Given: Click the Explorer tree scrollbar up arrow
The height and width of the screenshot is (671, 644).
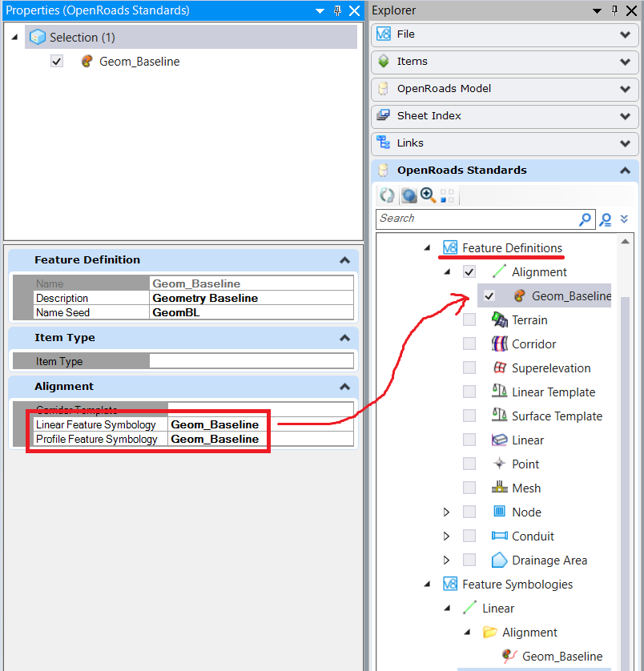Looking at the screenshot, I should 625,241.
